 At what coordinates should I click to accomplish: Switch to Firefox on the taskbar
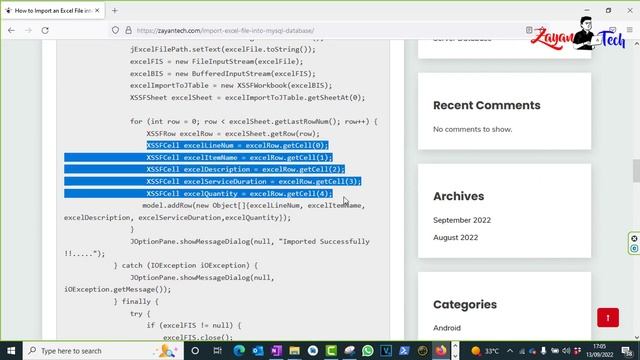441,351
